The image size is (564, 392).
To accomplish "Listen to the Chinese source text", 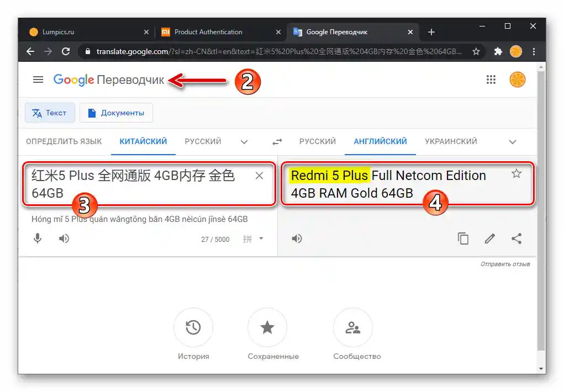I will [64, 239].
